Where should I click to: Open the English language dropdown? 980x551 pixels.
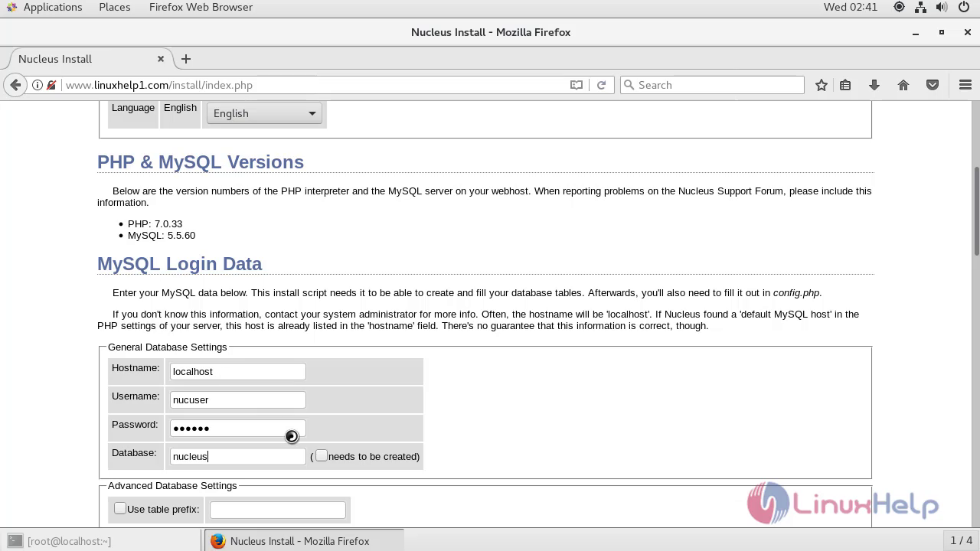[264, 113]
